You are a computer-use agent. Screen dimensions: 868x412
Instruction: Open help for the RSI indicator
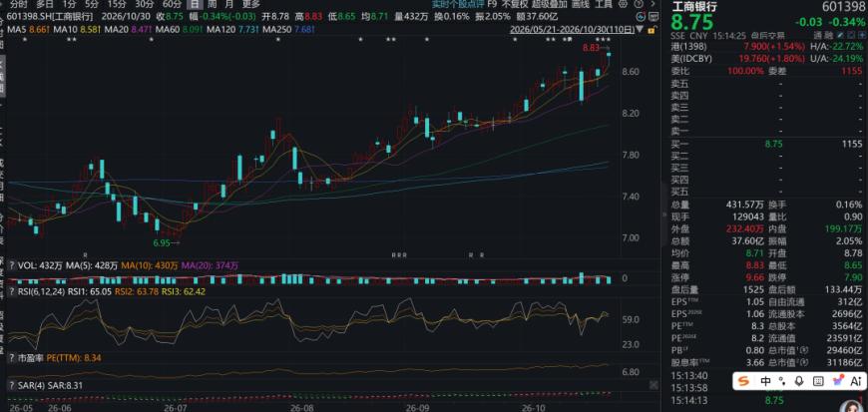(x=11, y=290)
